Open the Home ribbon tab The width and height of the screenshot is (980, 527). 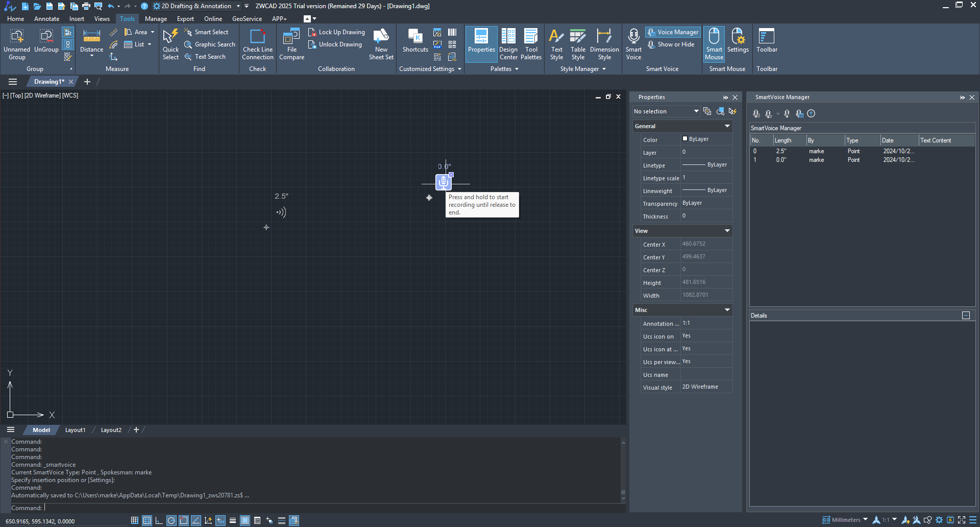pyautogui.click(x=15, y=19)
